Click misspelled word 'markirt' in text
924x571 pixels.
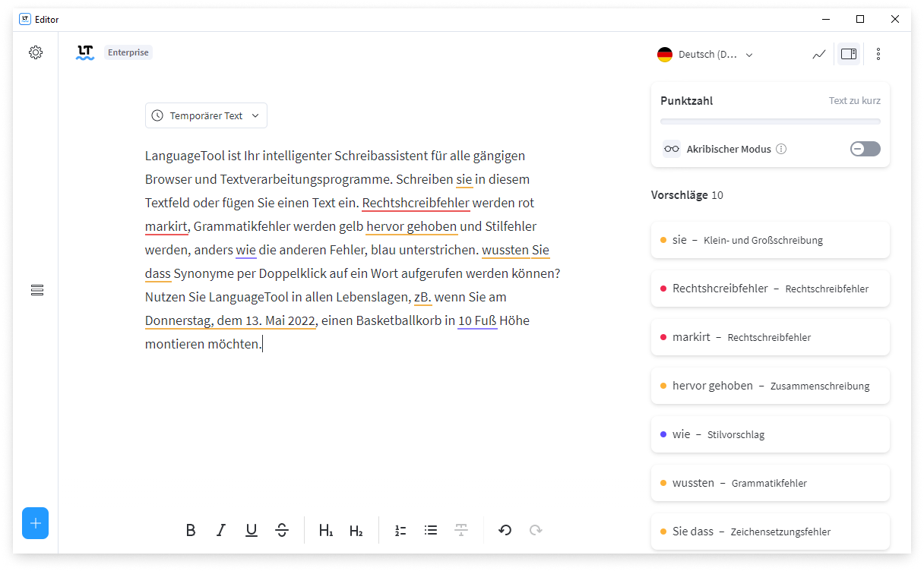(x=166, y=226)
